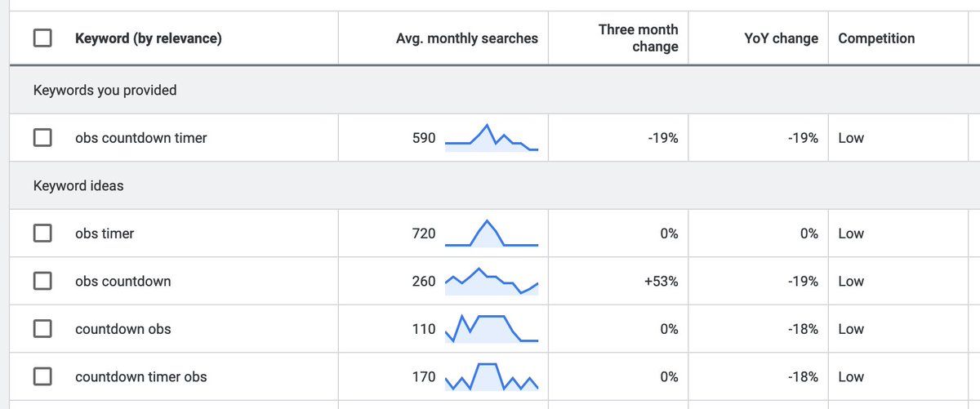Check the 'obs timer' row checkbox

42,233
